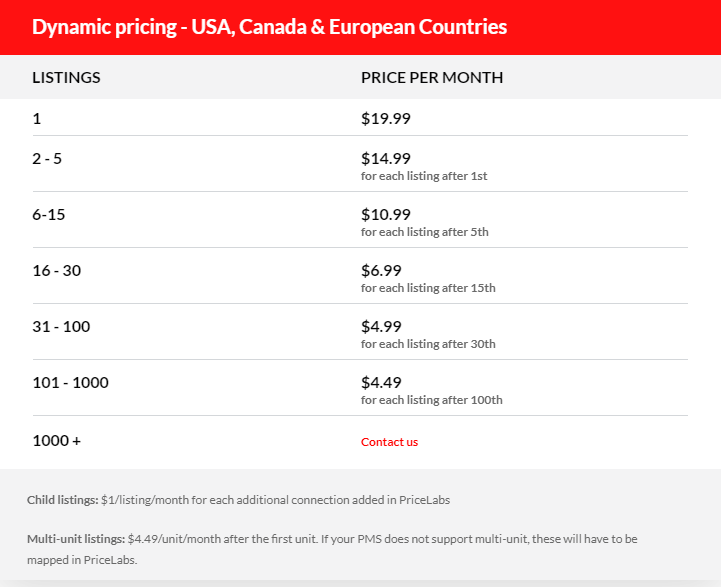Select the PRICE PER MONTH column header
This screenshot has width=721, height=587.
(432, 77)
